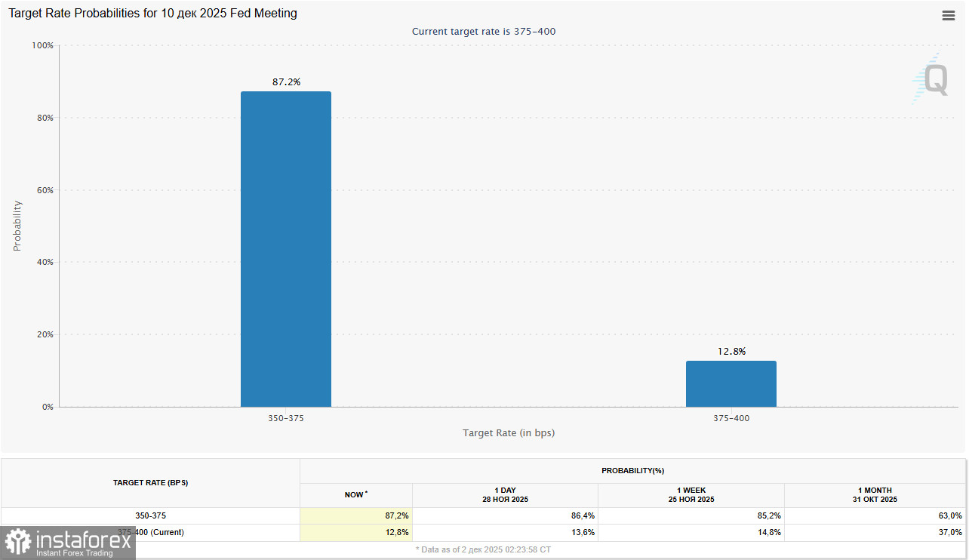
Task: Click highlighted NOW cell showing 87,2%
Action: tap(356, 515)
